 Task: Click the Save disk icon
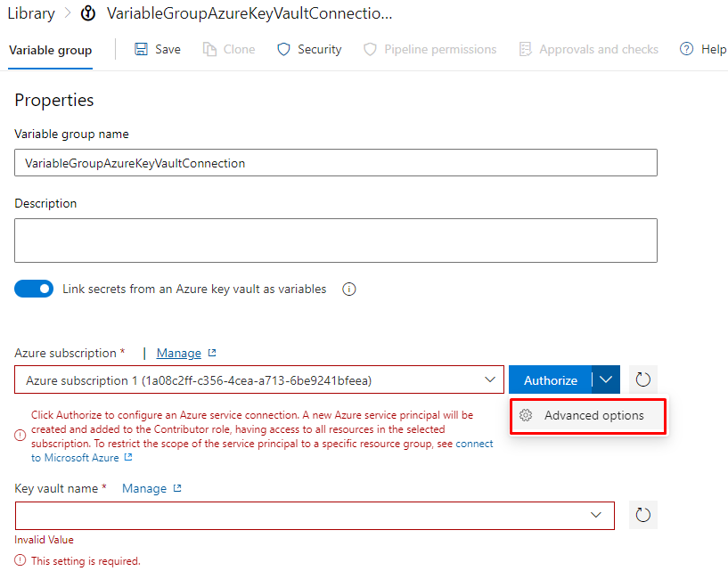[142, 50]
